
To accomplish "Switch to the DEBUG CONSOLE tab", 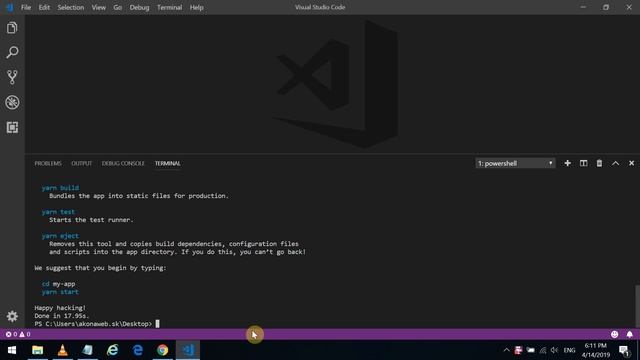I will point(123,163).
